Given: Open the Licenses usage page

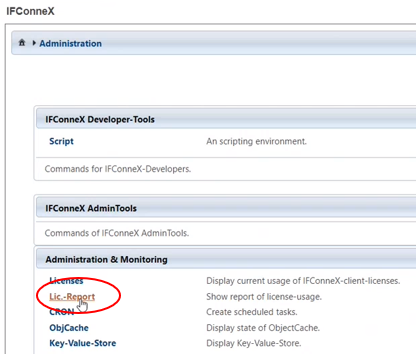Looking at the screenshot, I should click(x=66, y=281).
